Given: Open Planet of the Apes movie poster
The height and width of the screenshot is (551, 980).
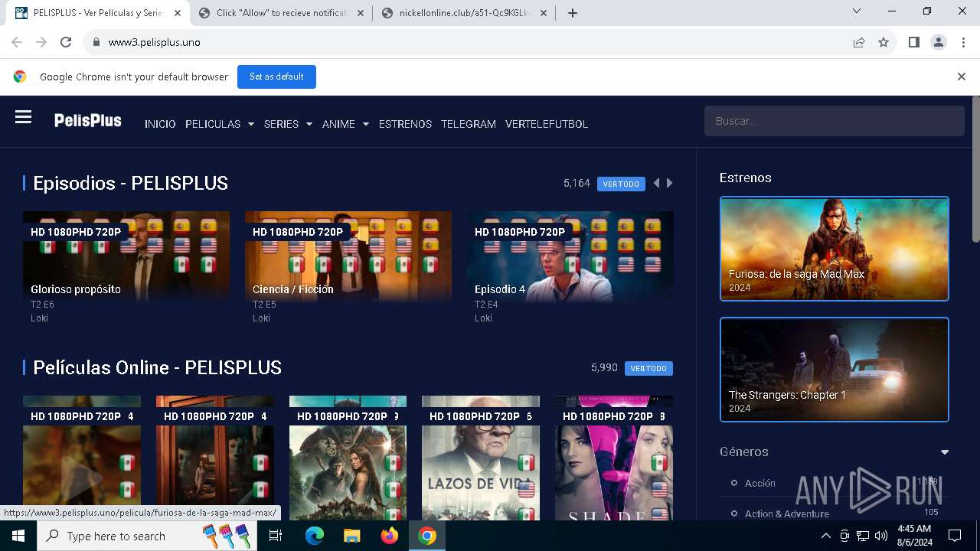Looking at the screenshot, I should pos(348,458).
